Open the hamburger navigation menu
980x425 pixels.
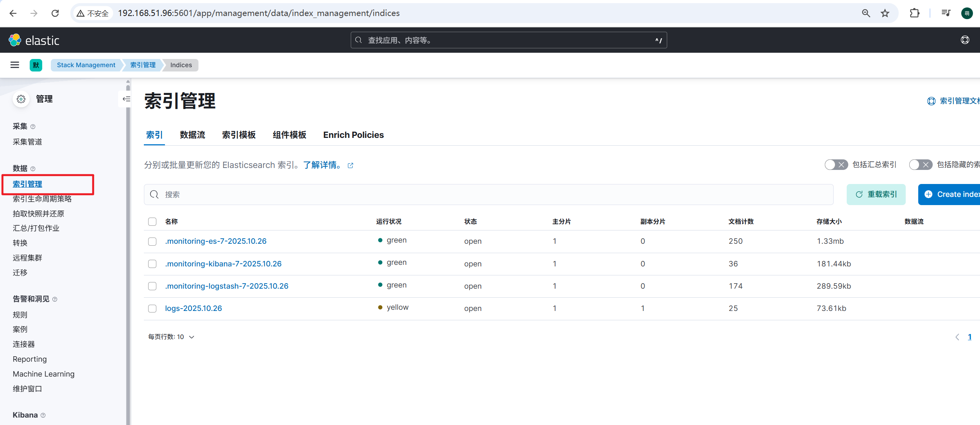15,65
